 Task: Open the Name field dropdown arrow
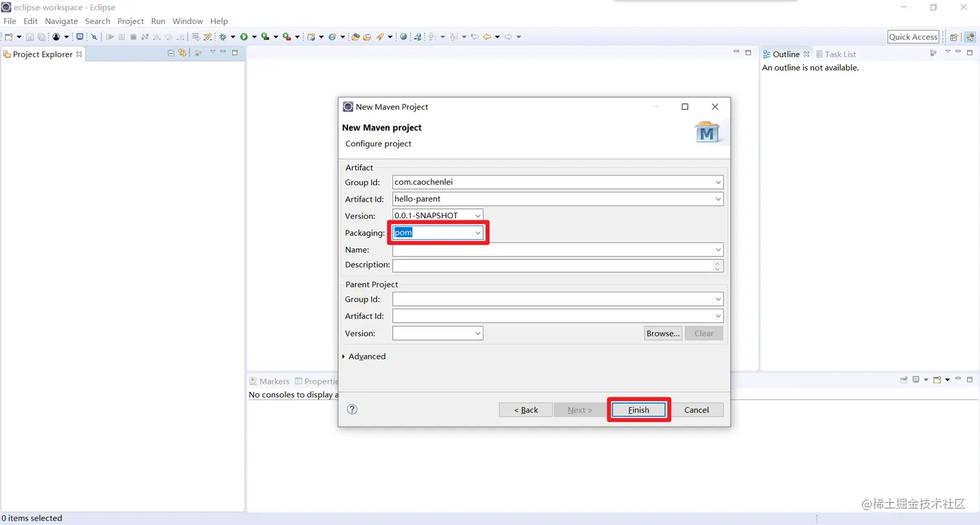click(718, 250)
